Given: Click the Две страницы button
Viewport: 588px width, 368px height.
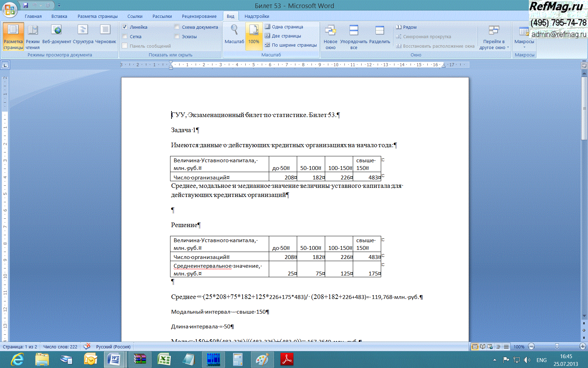Looking at the screenshot, I should click(283, 36).
